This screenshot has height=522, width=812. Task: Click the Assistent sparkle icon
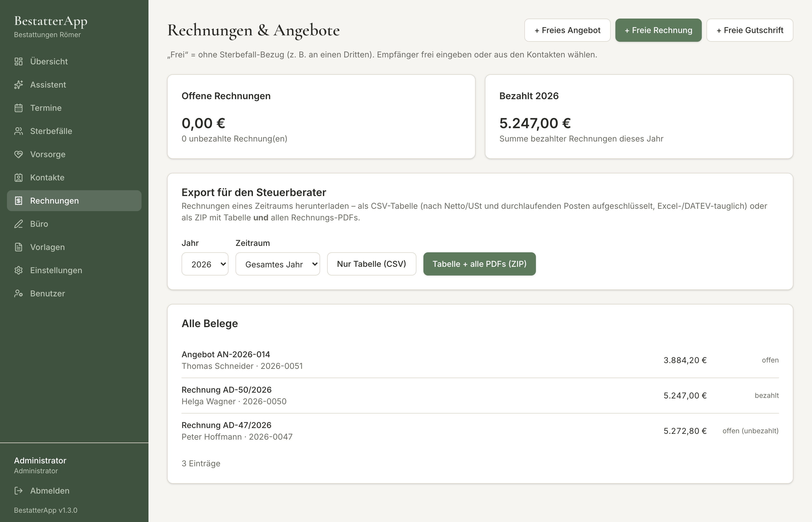(x=19, y=85)
